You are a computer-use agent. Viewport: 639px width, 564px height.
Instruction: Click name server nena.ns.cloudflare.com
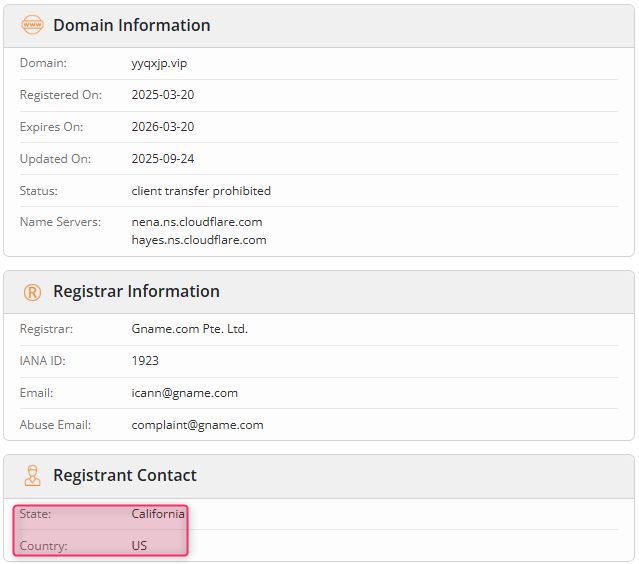[197, 222]
